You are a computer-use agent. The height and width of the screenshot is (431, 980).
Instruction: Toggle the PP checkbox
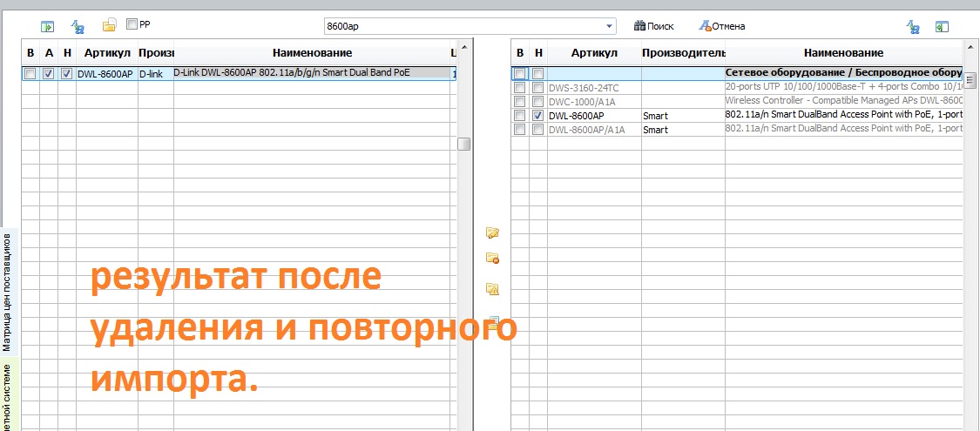coord(132,24)
